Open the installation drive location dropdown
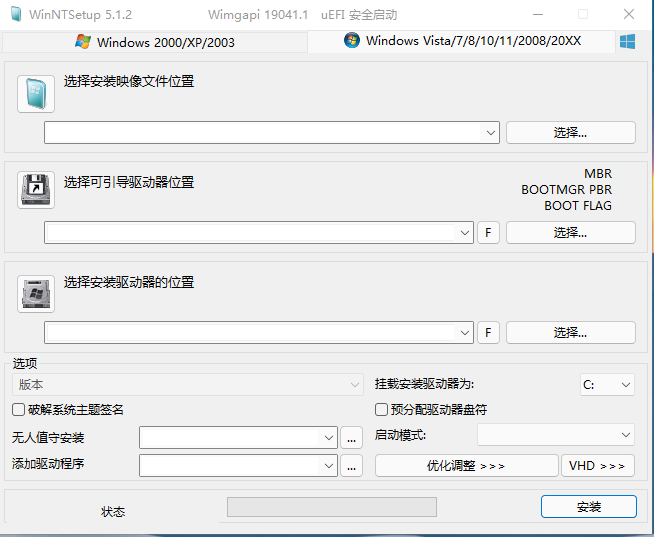Viewport: 654px width, 537px height. coord(465,333)
